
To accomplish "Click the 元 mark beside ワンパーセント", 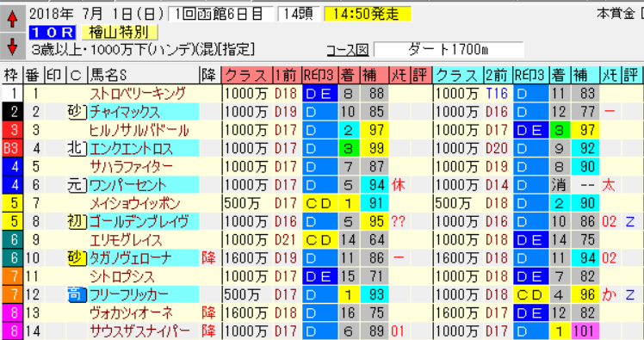I will (77, 185).
